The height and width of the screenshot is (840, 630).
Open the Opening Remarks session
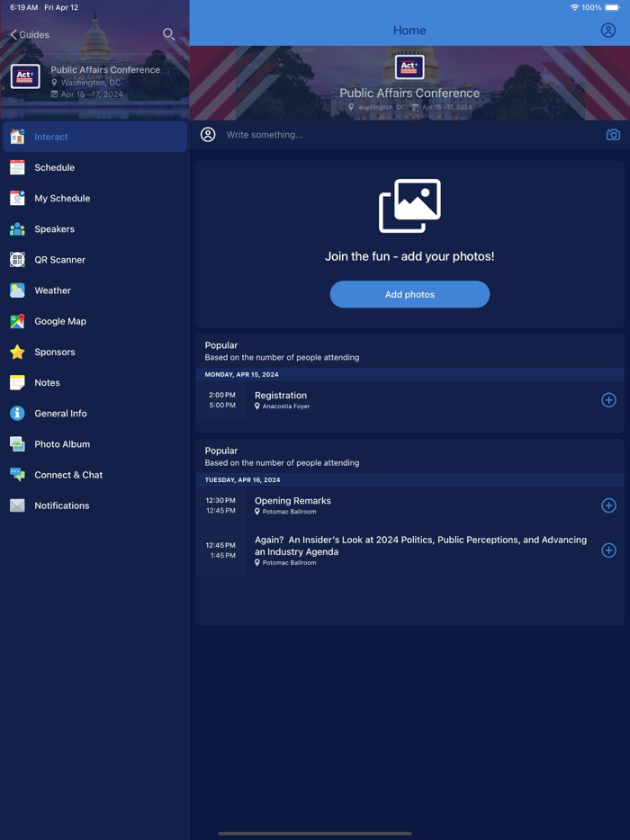(x=409, y=505)
